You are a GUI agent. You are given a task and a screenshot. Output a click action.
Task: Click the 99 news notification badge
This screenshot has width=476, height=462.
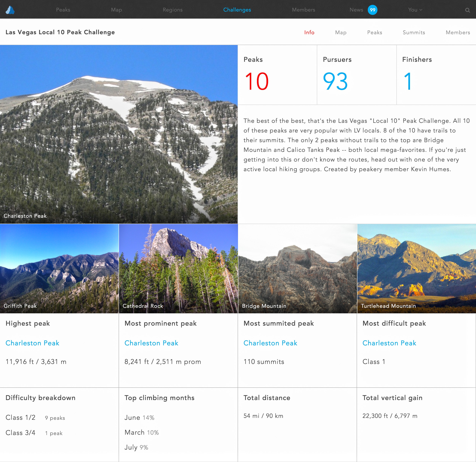(x=372, y=10)
